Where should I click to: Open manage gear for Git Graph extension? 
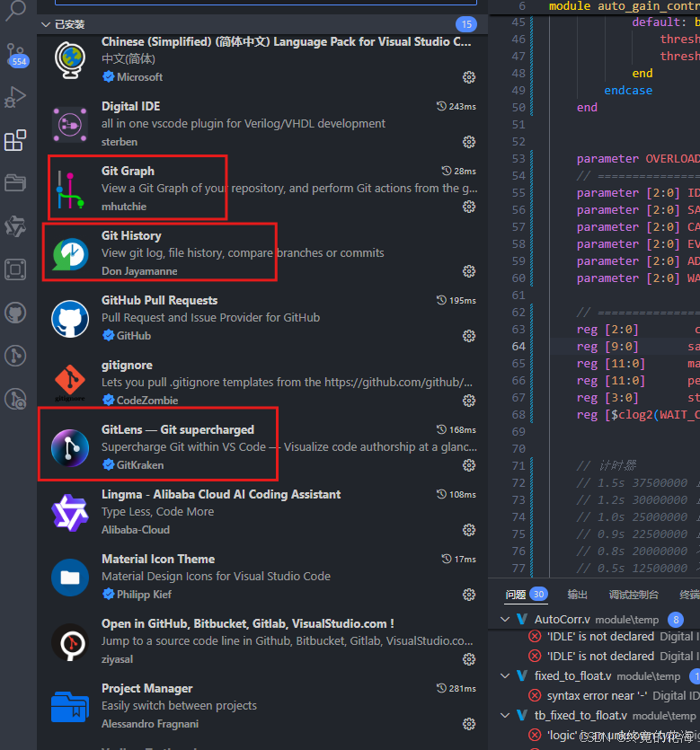click(469, 207)
